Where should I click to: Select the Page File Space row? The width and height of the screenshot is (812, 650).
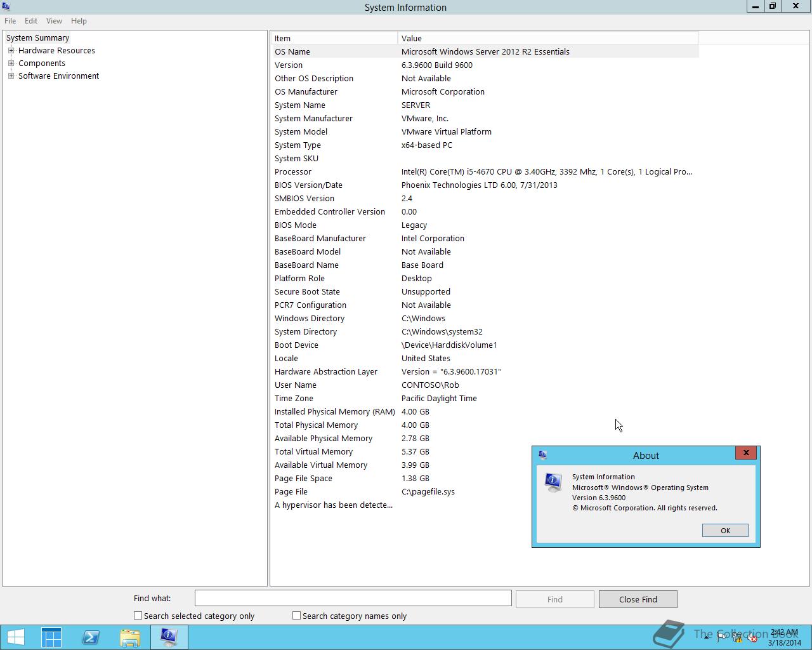[x=485, y=478]
